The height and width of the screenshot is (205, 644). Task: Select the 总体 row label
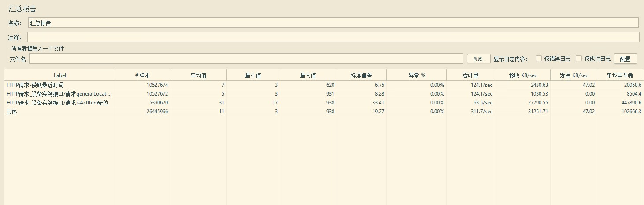(11, 112)
